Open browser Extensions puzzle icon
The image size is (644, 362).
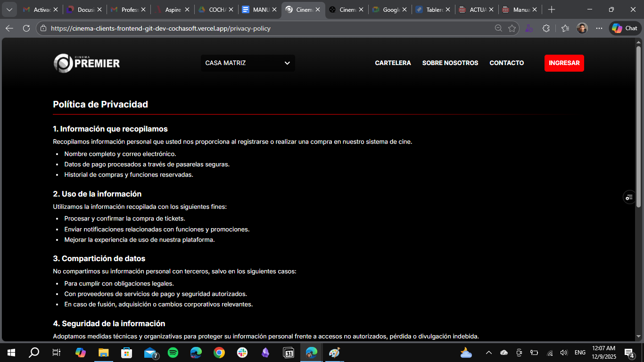546,28
